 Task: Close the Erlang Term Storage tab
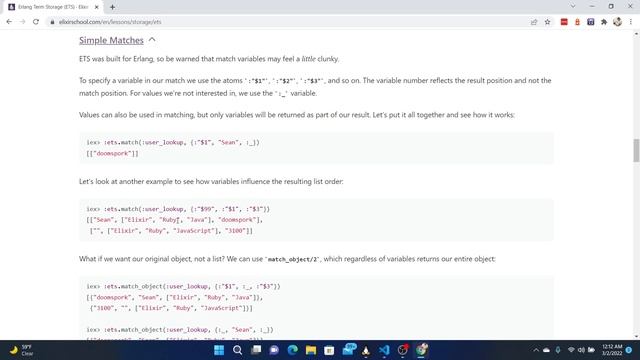[97, 7]
